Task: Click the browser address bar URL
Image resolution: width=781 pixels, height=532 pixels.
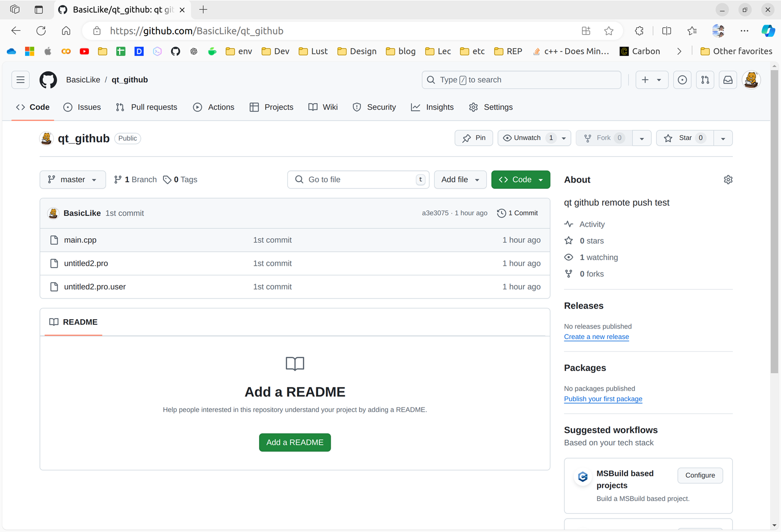Action: [x=197, y=31]
